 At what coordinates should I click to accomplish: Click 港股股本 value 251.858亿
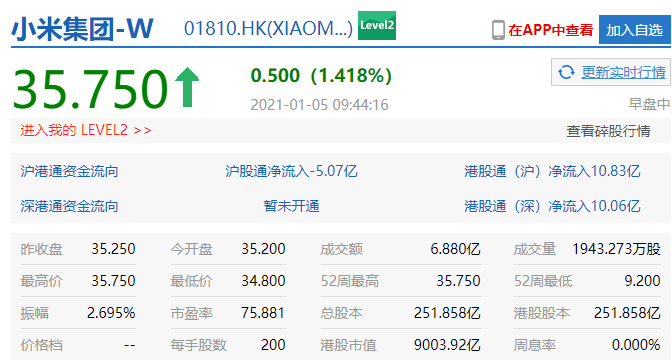tap(627, 313)
